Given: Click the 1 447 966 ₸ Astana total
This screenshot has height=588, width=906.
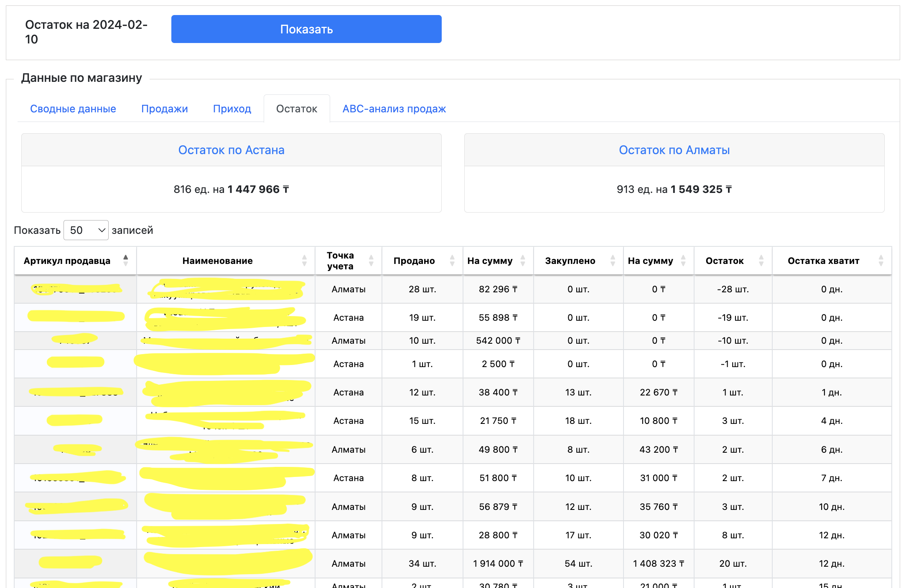Looking at the screenshot, I should [x=258, y=189].
